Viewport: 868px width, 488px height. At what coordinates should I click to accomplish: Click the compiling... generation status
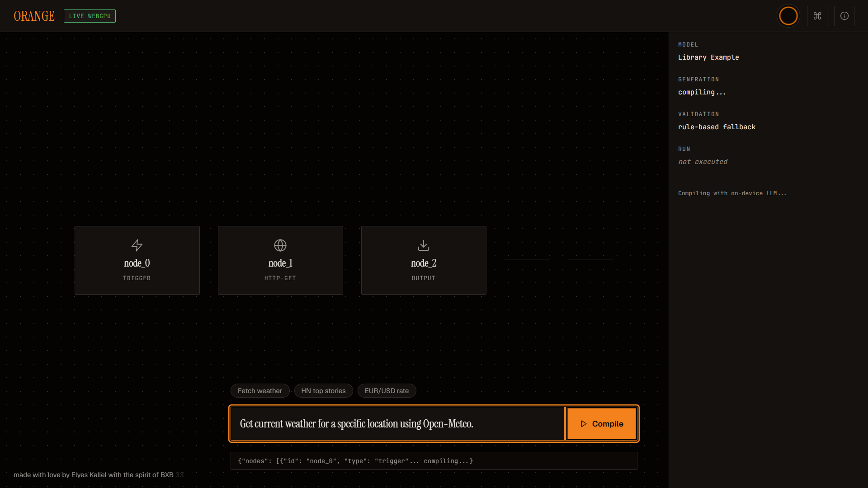[702, 92]
